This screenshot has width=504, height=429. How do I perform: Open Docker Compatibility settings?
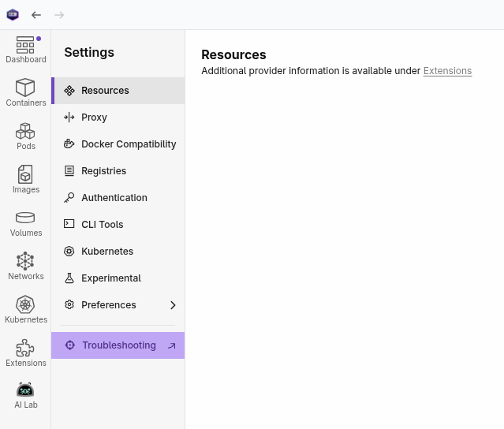(118, 144)
